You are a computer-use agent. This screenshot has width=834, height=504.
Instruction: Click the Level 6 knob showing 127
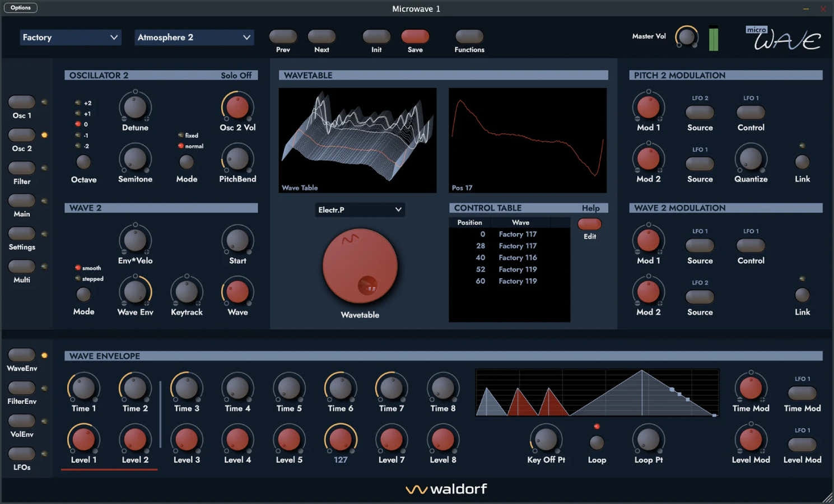341,440
